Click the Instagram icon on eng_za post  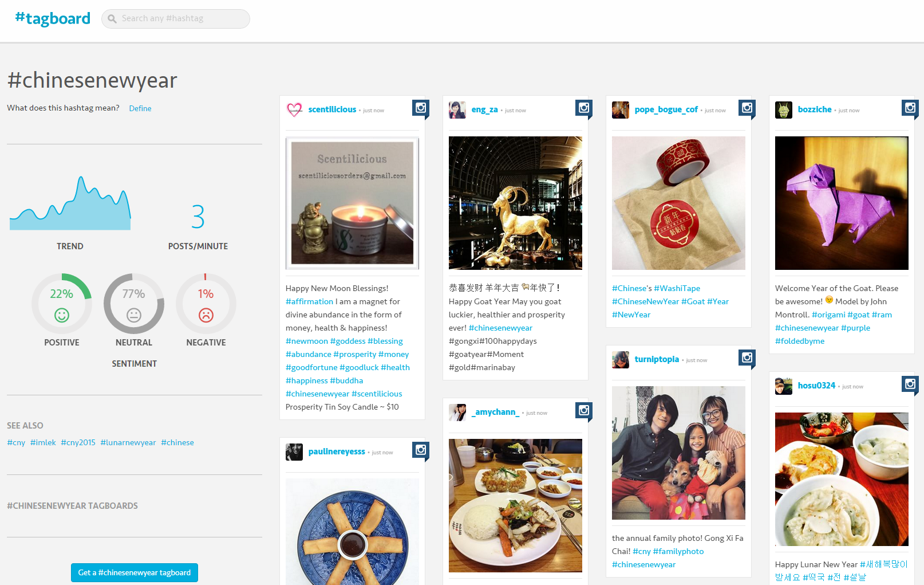(x=584, y=108)
